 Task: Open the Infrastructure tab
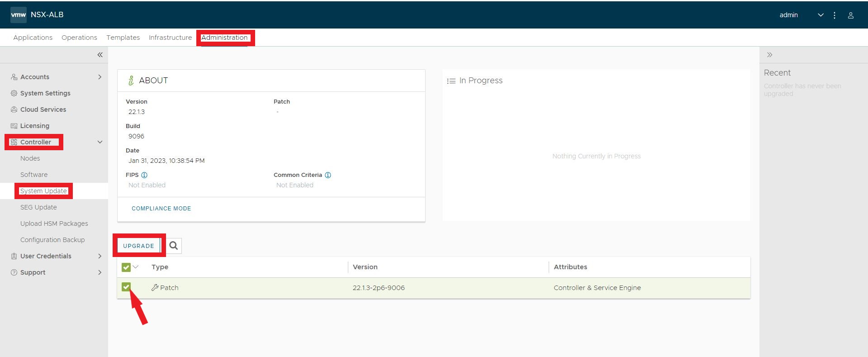(x=171, y=38)
